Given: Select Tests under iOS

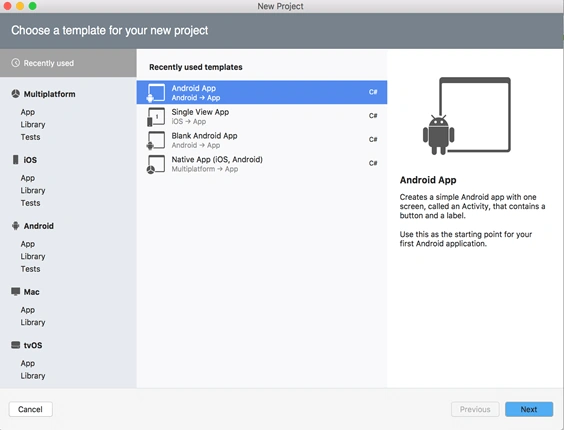Looking at the screenshot, I should coord(30,203).
